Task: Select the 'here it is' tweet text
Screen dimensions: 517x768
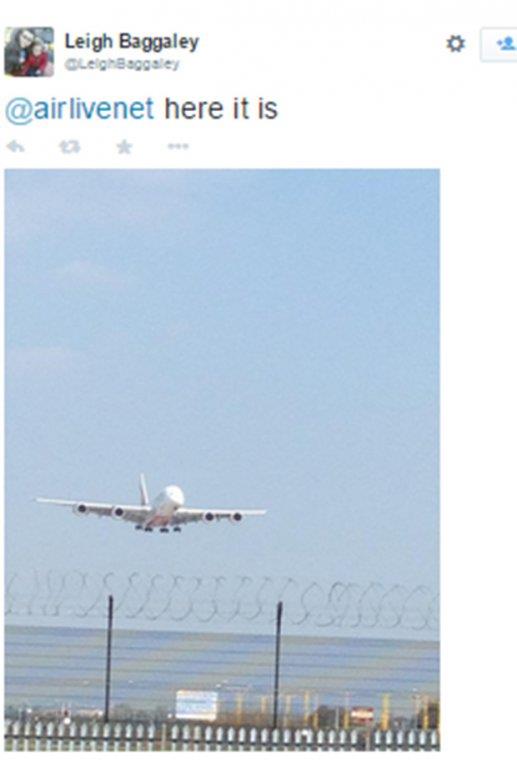Action: 221,108
